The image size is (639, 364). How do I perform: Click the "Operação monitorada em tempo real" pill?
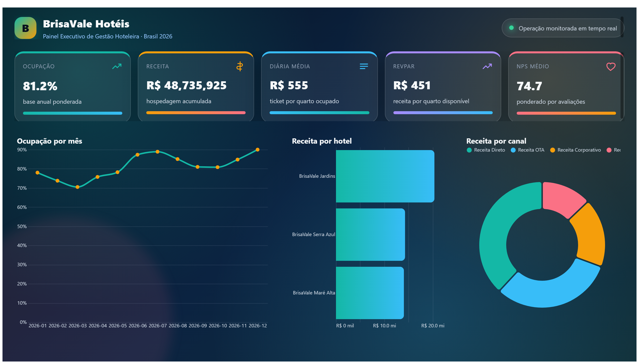coord(562,28)
